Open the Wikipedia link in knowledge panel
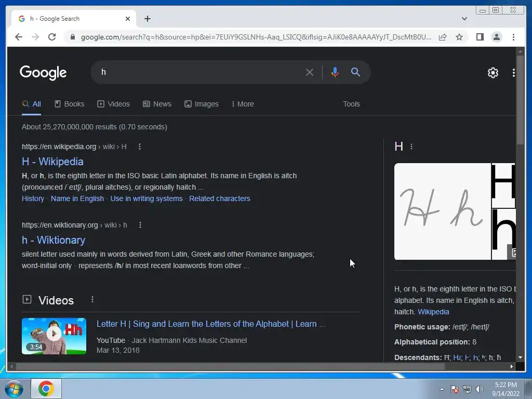Screen dimensions: 532x399 [433, 312]
